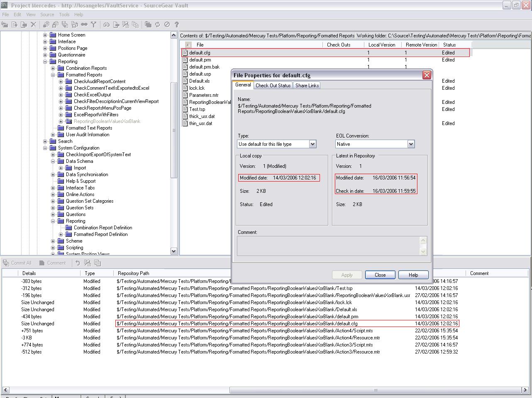Click the Add Files toolbar icon

(x=15, y=25)
